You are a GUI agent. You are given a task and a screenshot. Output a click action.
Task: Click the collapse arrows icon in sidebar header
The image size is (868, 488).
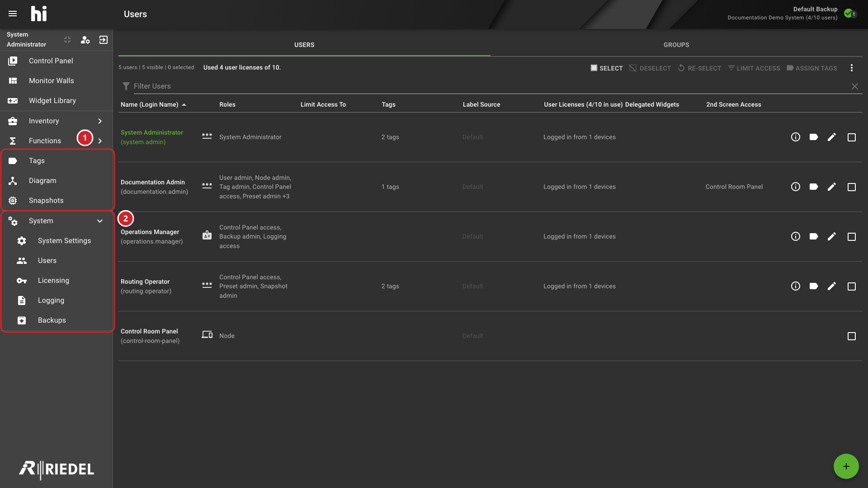[x=67, y=40]
